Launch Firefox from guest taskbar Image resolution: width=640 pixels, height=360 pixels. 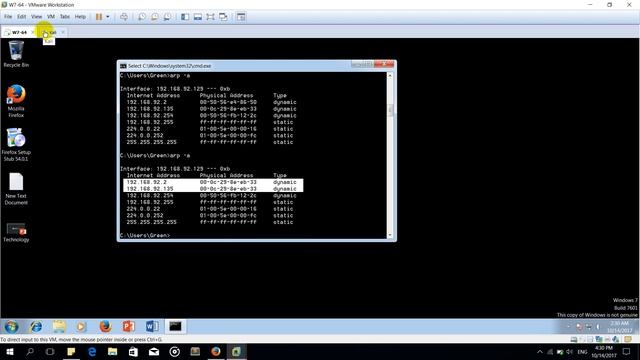click(x=105, y=327)
